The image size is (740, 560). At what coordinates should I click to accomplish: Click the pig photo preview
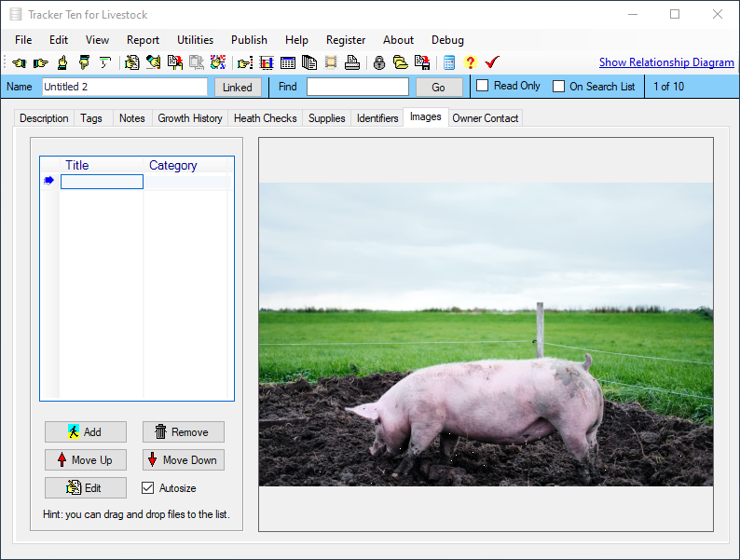(486, 334)
